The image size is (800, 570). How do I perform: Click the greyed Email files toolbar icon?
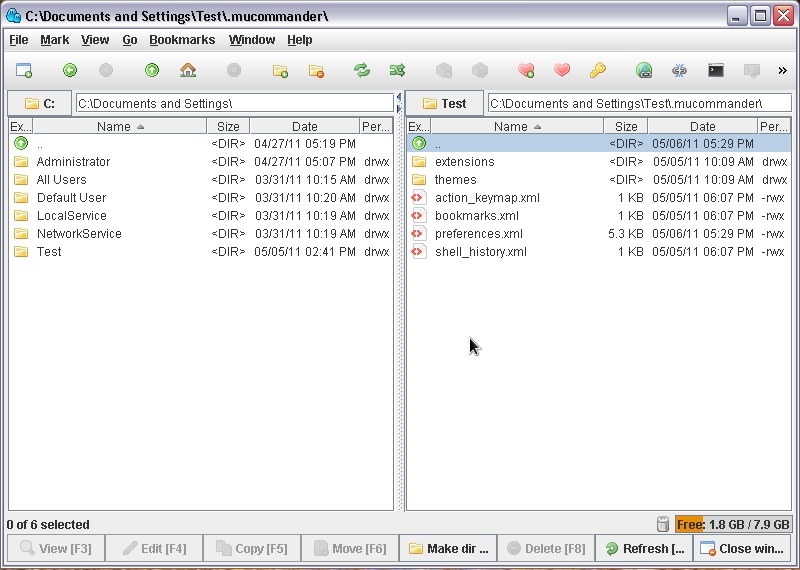pos(752,70)
